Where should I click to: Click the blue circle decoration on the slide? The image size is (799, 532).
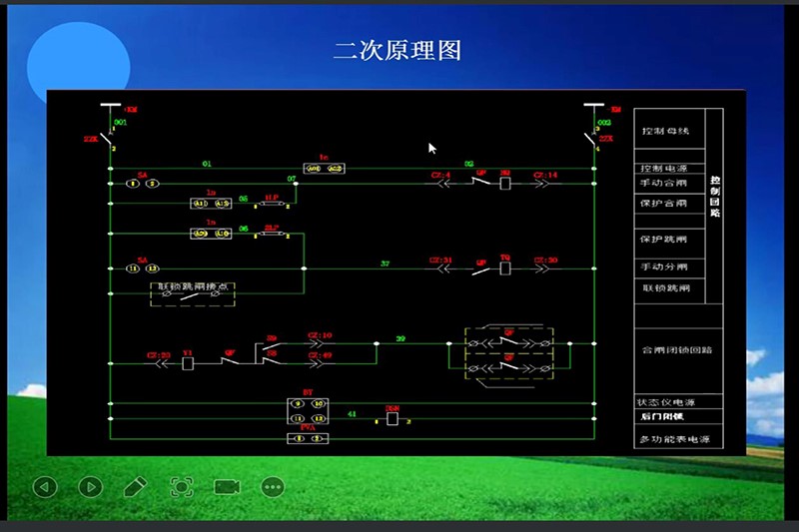(78, 66)
